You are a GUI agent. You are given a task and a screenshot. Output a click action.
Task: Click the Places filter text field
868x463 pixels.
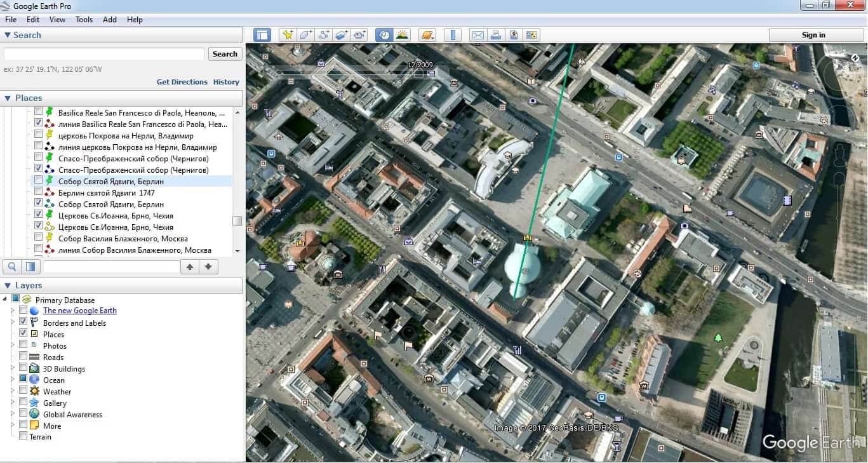tap(111, 267)
